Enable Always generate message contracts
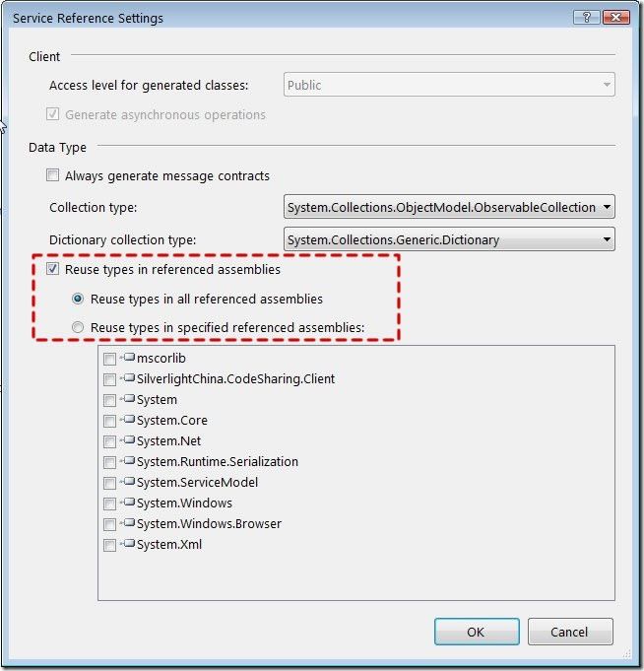 click(52, 175)
